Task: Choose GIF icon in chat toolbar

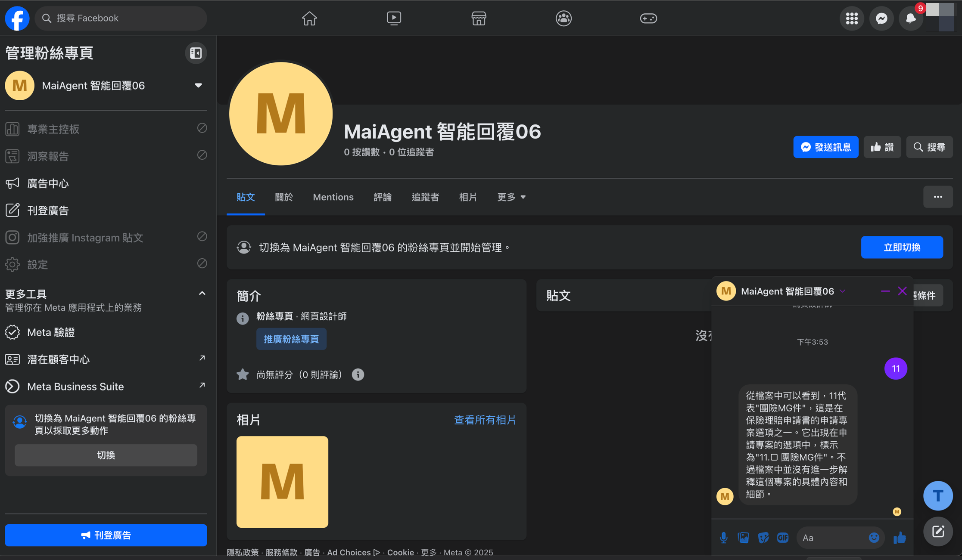Action: 782,537
